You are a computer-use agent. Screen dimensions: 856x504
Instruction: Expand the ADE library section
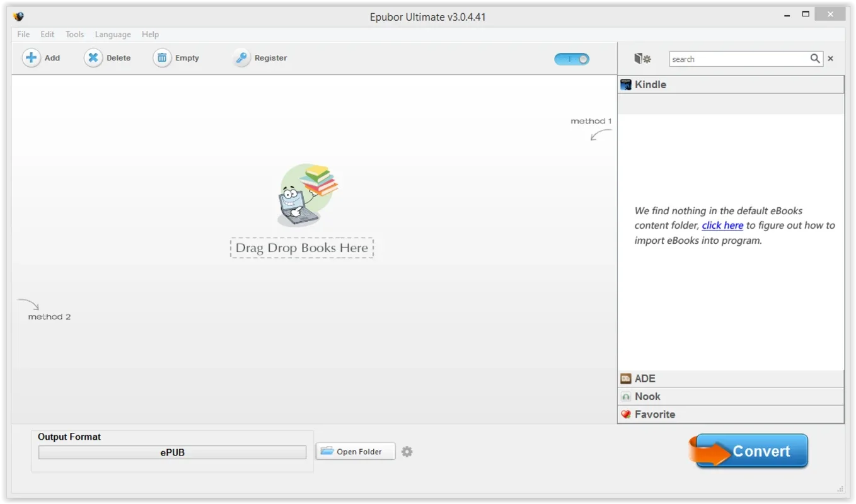731,379
